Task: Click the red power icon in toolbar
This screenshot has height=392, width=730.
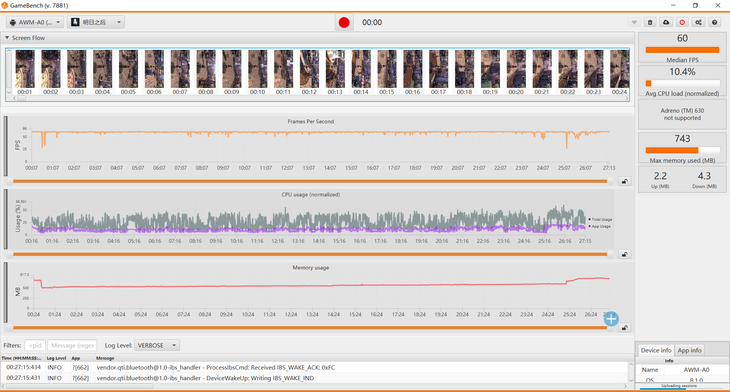Action: click(682, 22)
